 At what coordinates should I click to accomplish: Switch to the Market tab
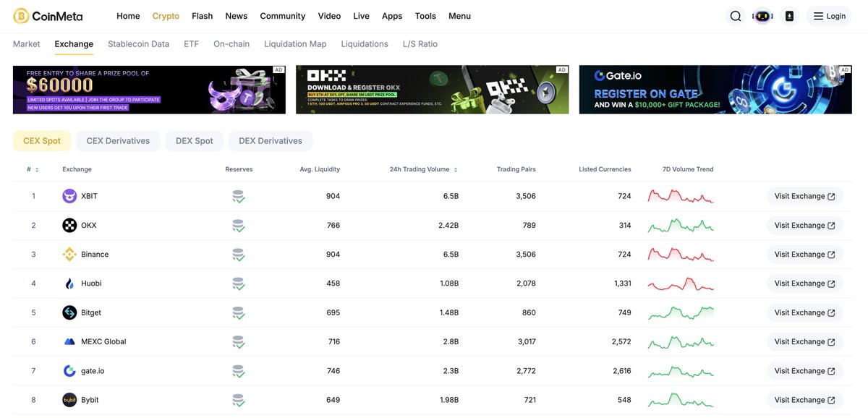27,44
